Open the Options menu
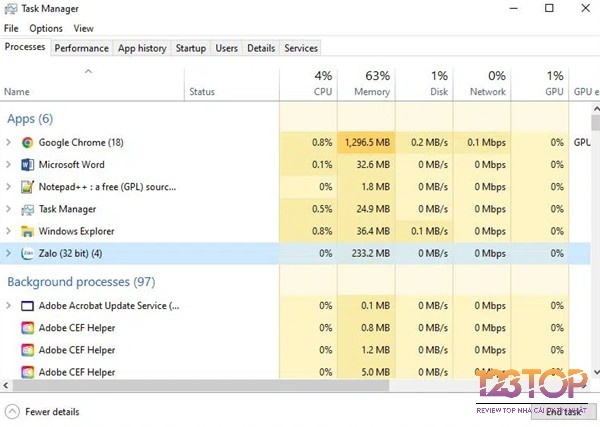This screenshot has width=600, height=427. point(46,28)
